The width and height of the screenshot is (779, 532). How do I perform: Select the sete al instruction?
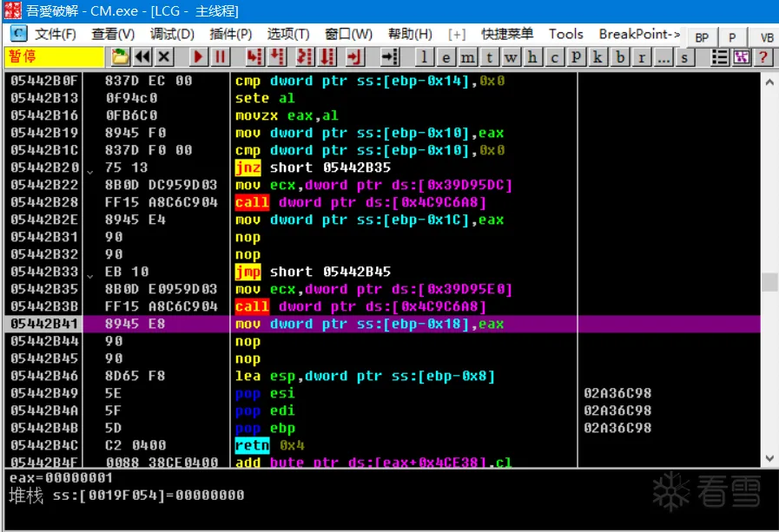(265, 98)
